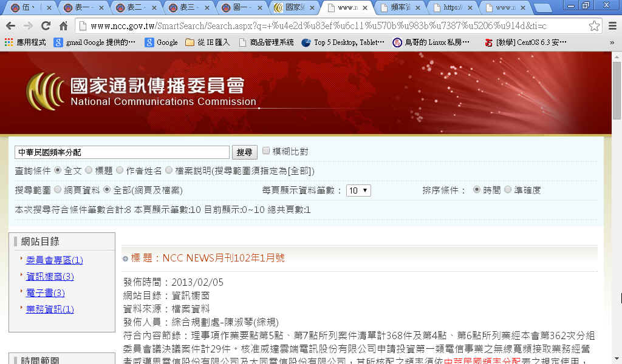The height and width of the screenshot is (364, 622).
Task: Reload the current page
Action: click(x=46, y=26)
